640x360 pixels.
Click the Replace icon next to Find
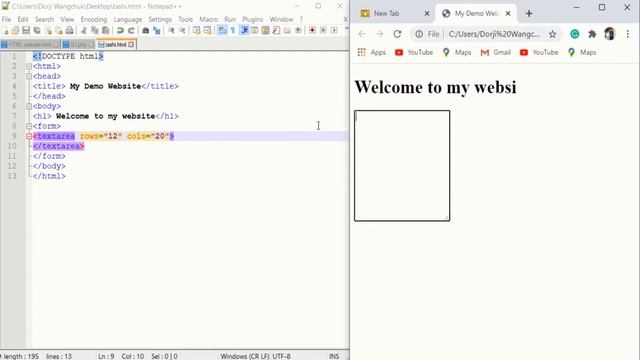[x=156, y=31]
